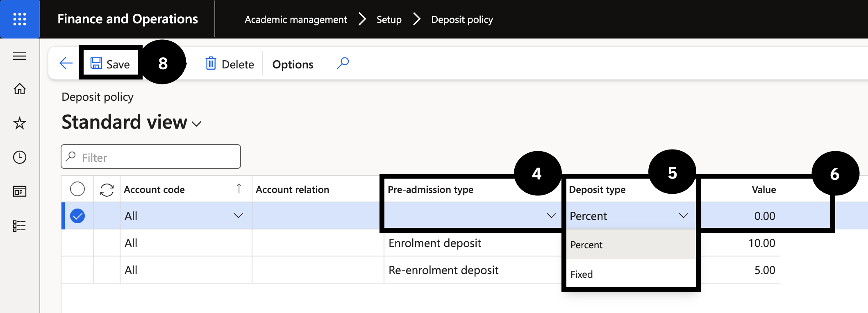Open Account code dropdown in selected row
This screenshot has height=313, width=868.
[x=238, y=215]
